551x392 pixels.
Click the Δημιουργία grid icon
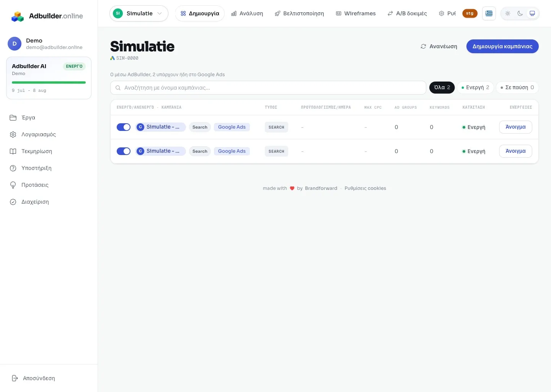(x=183, y=13)
